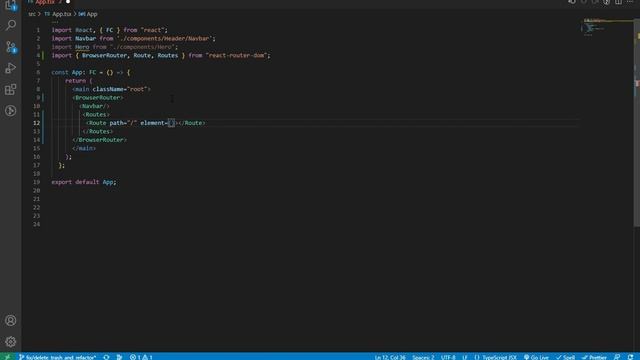Change end of line sequence LF
The image size is (640, 360).
point(465,357)
